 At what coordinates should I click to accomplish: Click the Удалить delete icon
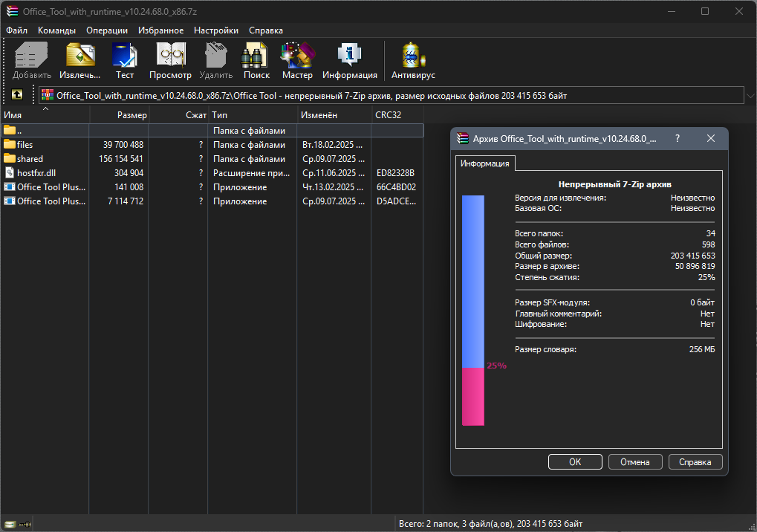(215, 54)
